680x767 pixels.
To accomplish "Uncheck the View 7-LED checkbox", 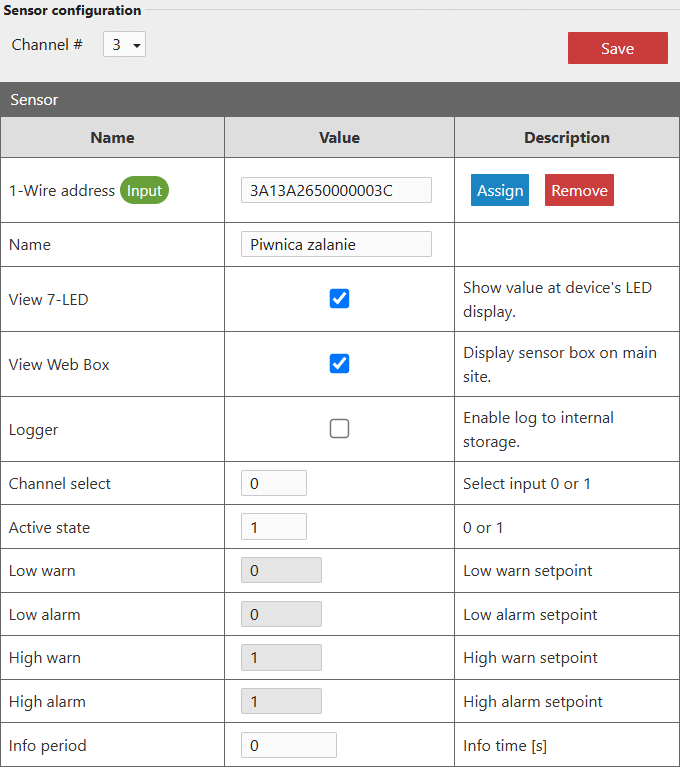I will 339,299.
